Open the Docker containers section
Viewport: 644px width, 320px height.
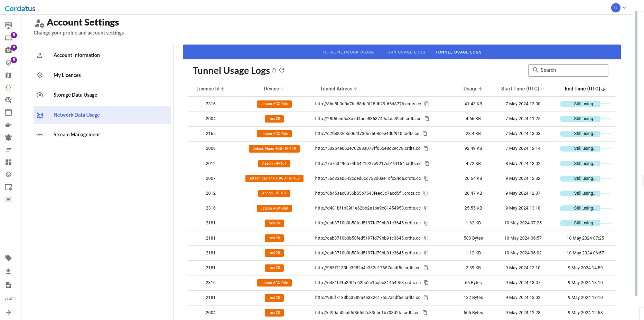[x=9, y=125]
